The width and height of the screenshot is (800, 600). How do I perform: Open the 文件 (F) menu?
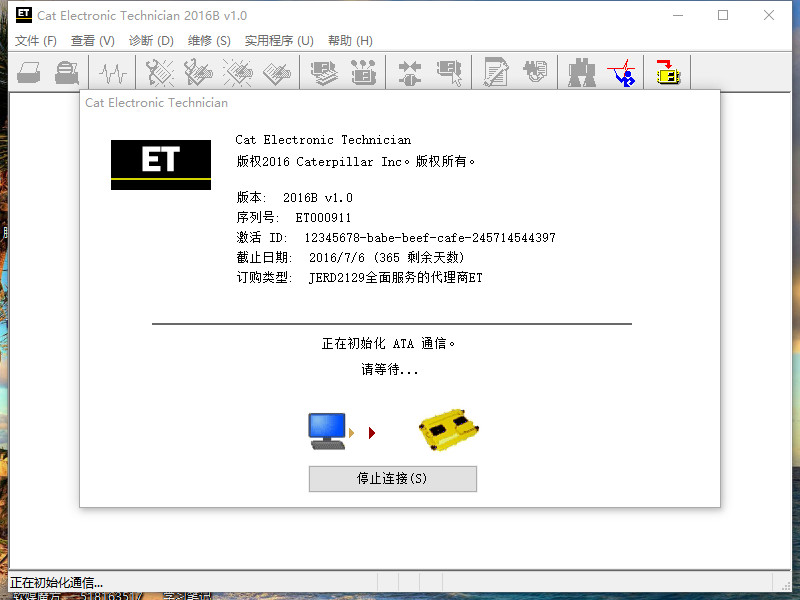[36, 41]
